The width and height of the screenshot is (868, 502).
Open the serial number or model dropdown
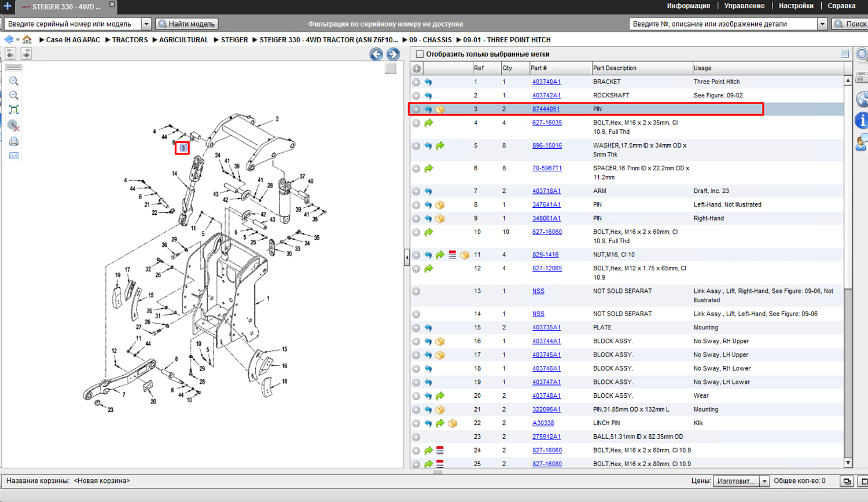click(x=146, y=24)
